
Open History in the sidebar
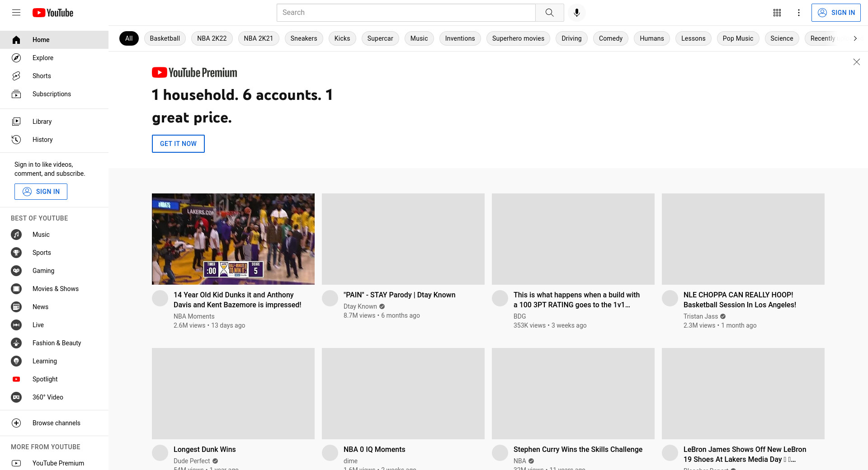click(54, 140)
